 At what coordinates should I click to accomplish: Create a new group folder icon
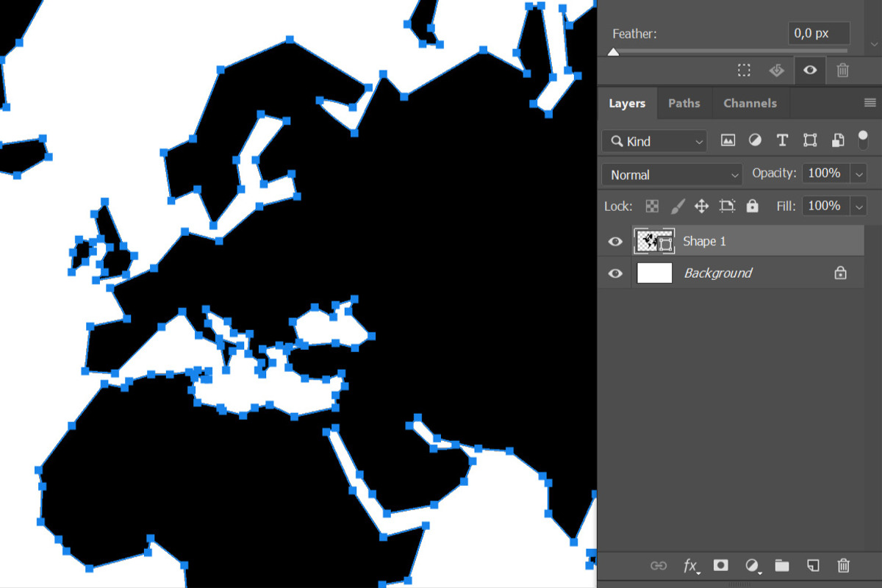pos(781,565)
